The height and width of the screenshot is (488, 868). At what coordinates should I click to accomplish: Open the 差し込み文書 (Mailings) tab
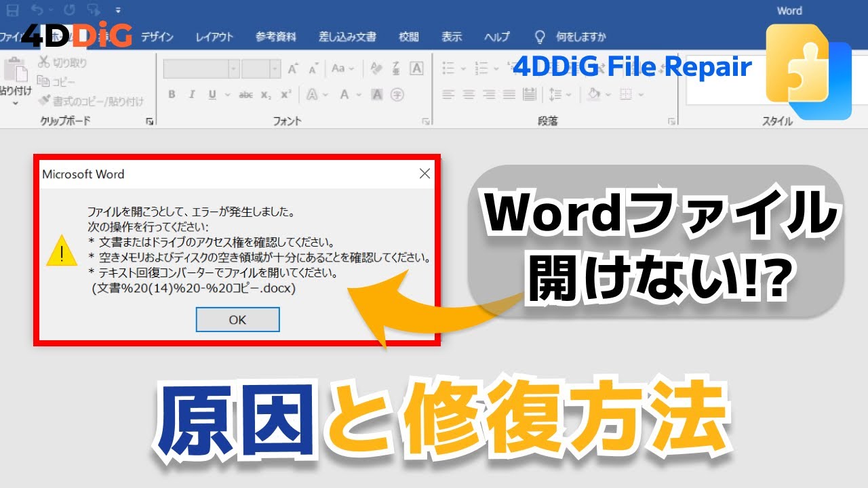pos(347,37)
